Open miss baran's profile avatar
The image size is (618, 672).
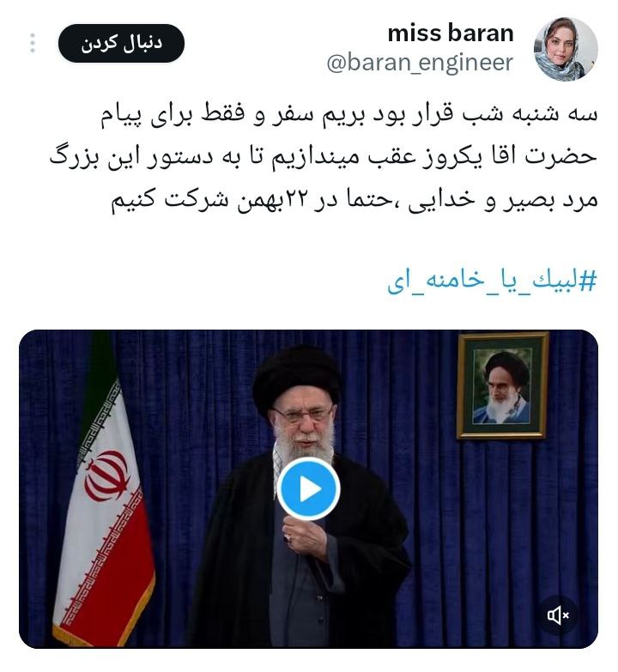click(566, 49)
